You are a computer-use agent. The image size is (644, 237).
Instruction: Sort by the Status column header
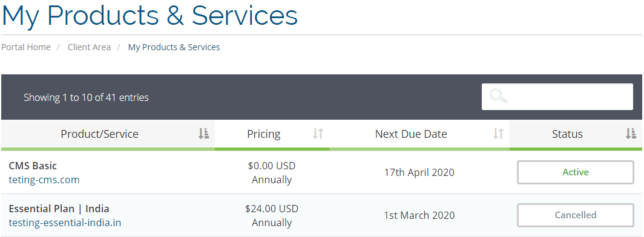(576, 134)
